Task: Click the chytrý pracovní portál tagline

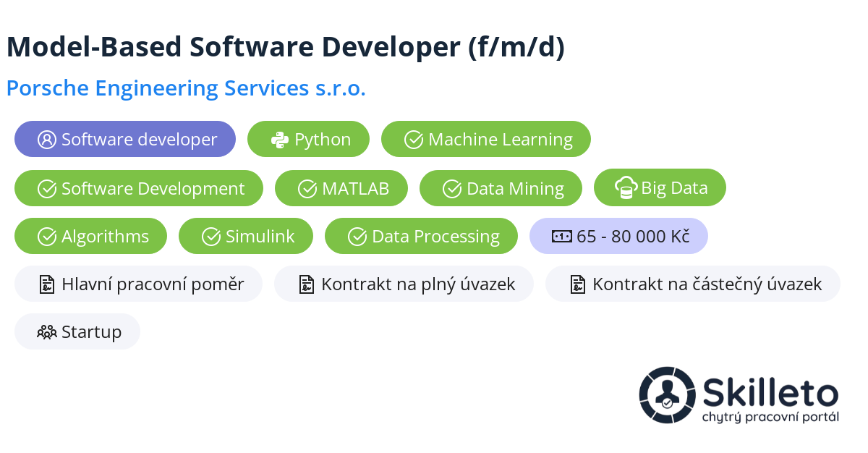Action: click(770, 418)
